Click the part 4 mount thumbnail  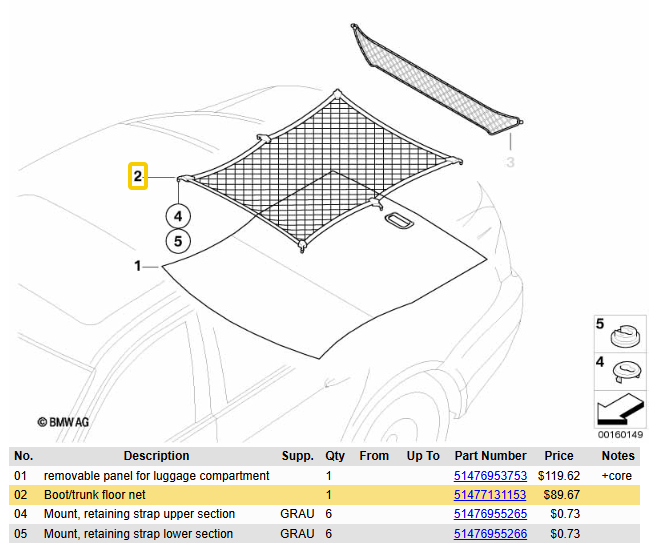[620, 372]
